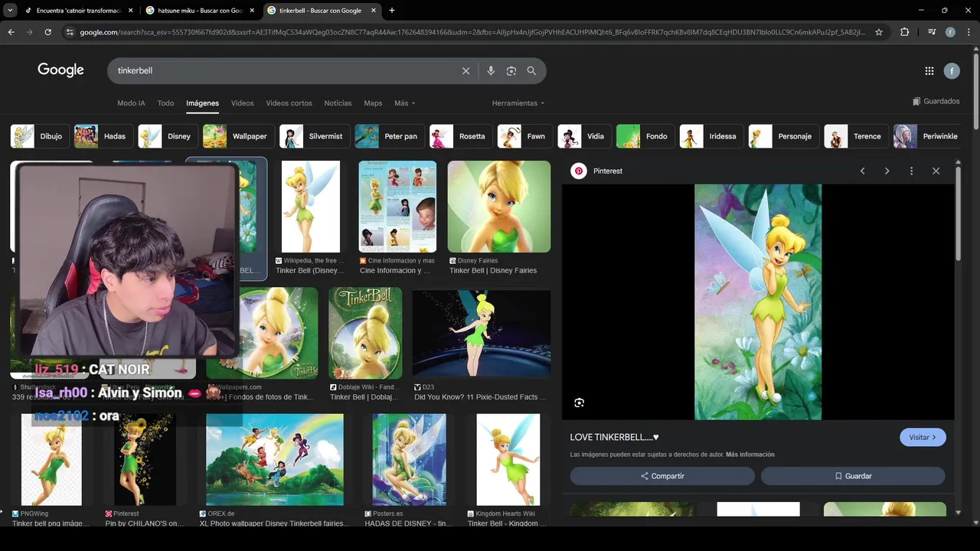This screenshot has width=980, height=551.
Task: Filter by Personaje chip
Action: [782, 136]
